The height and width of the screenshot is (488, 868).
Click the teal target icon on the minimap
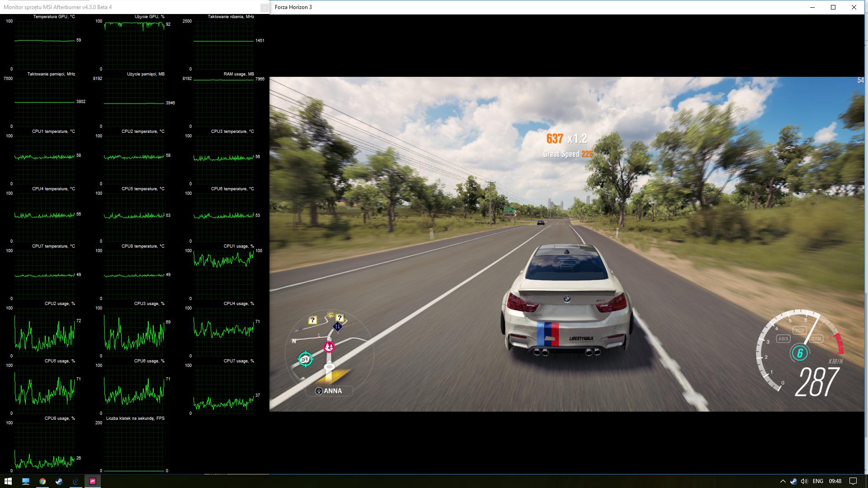[305, 359]
